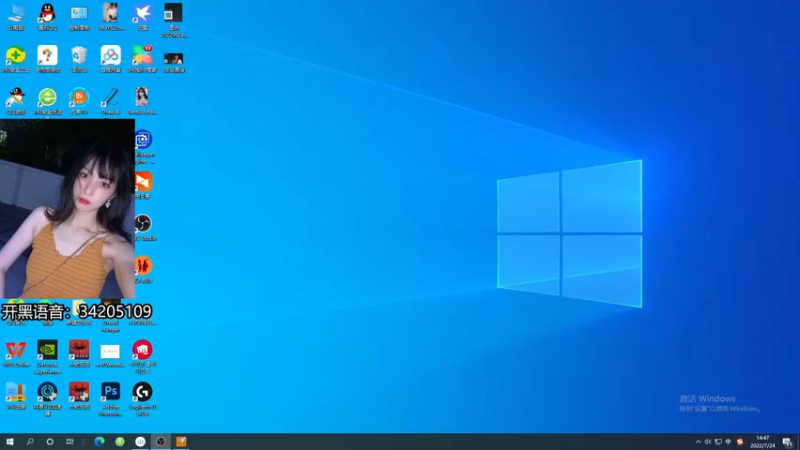Launch QQ Games penguin rocket shortcut
This screenshot has height=450, width=800.
[16, 101]
